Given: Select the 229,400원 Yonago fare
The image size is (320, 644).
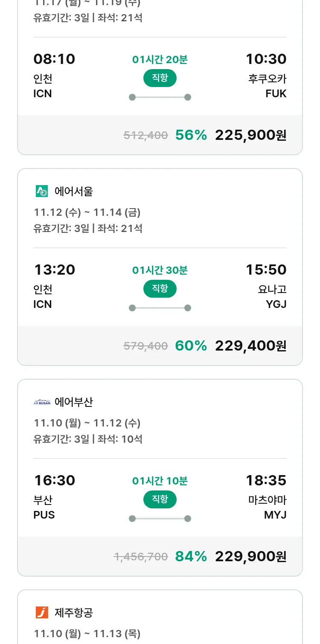Looking at the screenshot, I should [x=250, y=346].
